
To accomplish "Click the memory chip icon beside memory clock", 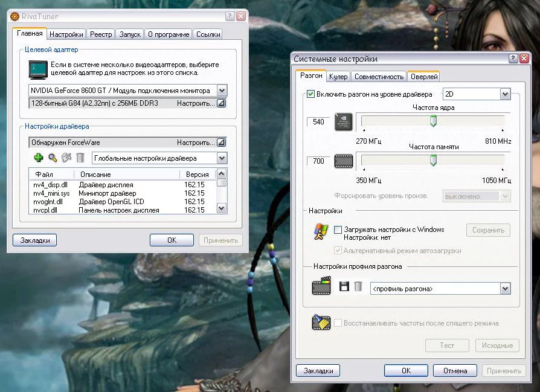I will [344, 161].
